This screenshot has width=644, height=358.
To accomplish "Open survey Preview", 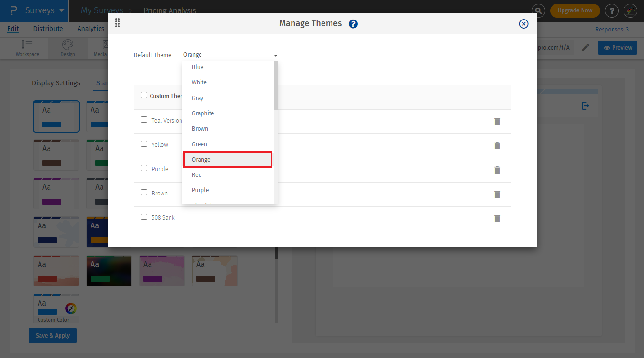I will pos(617,48).
